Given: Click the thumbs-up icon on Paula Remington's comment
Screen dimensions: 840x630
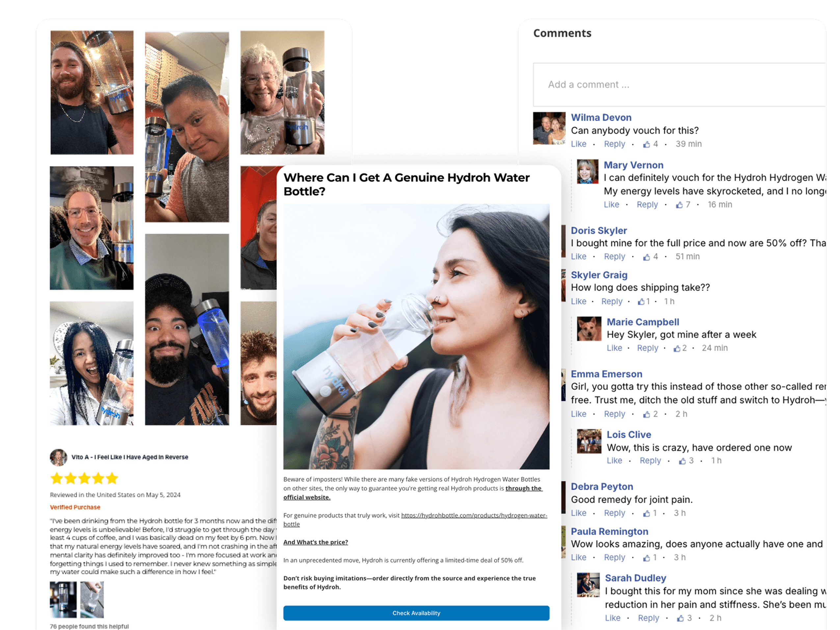Looking at the screenshot, I should pyautogui.click(x=646, y=558).
